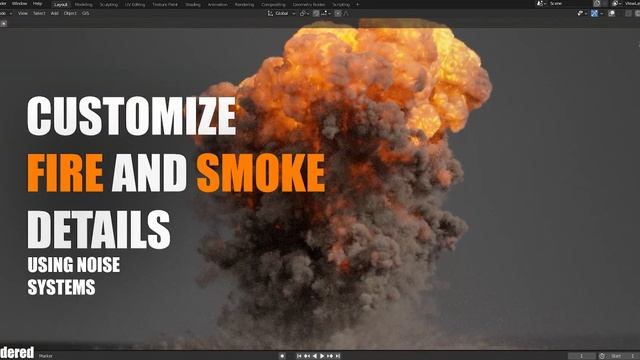Open the viewport Select menu
This screenshot has width=640, height=360.
[x=39, y=13]
